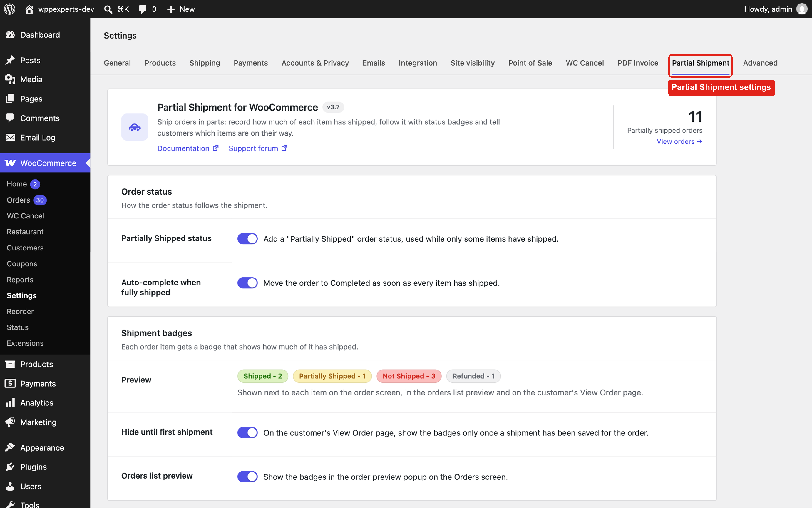Click the Email Log envelope icon
The width and height of the screenshot is (812, 508).
click(x=10, y=137)
